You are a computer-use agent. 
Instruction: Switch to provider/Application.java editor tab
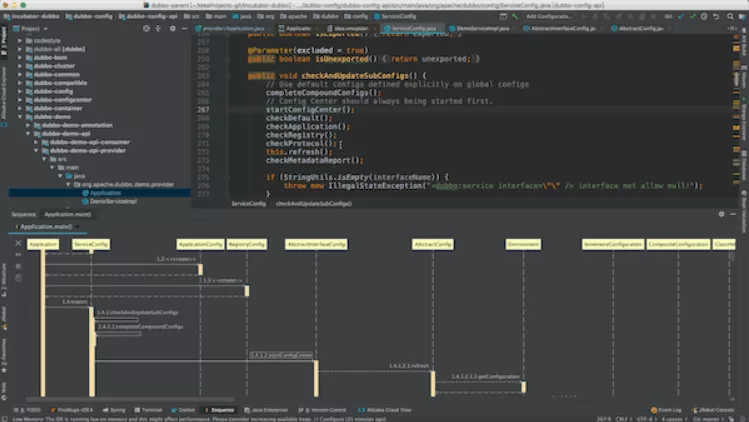[x=233, y=29]
